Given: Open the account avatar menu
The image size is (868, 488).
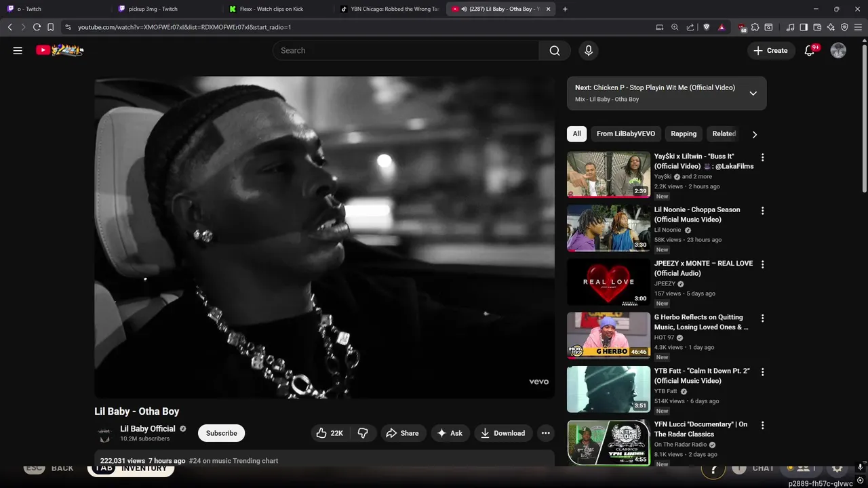Looking at the screenshot, I should [x=838, y=51].
